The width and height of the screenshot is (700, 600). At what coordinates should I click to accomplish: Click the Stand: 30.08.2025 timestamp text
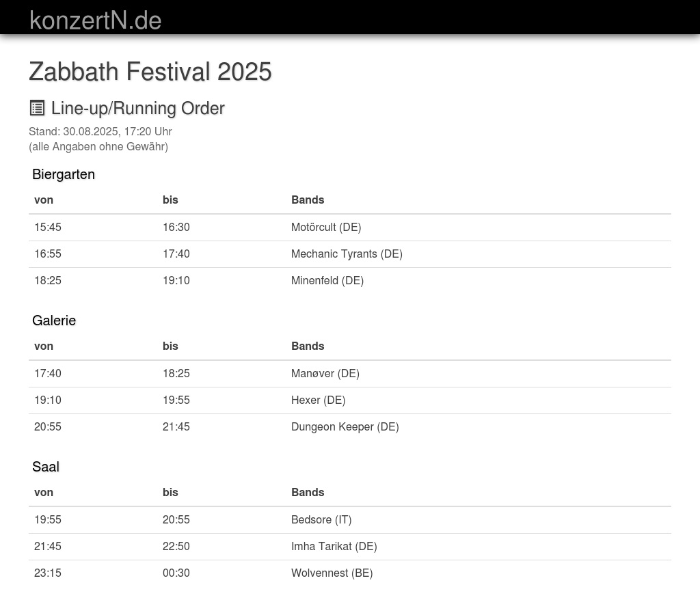coord(100,131)
